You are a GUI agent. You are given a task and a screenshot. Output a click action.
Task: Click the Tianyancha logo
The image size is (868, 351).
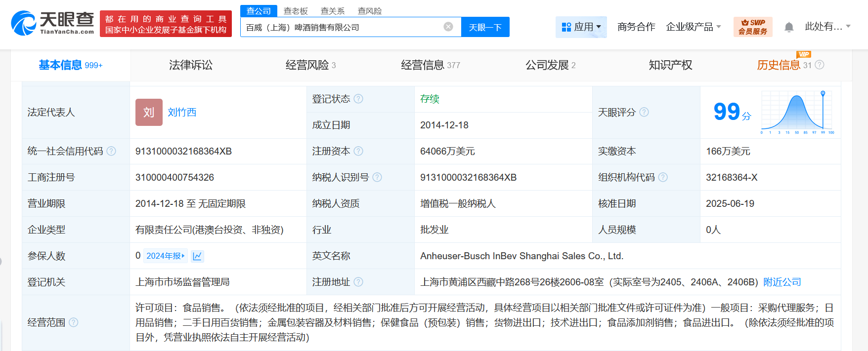[52, 23]
